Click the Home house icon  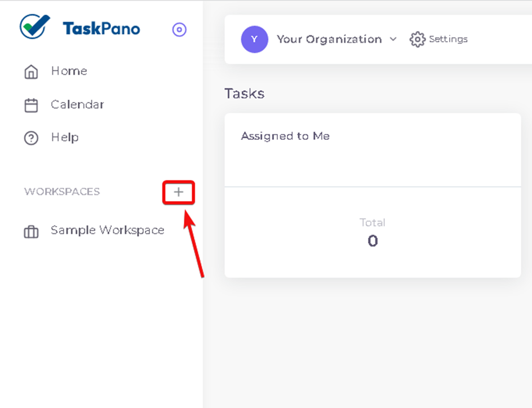pyautogui.click(x=31, y=72)
